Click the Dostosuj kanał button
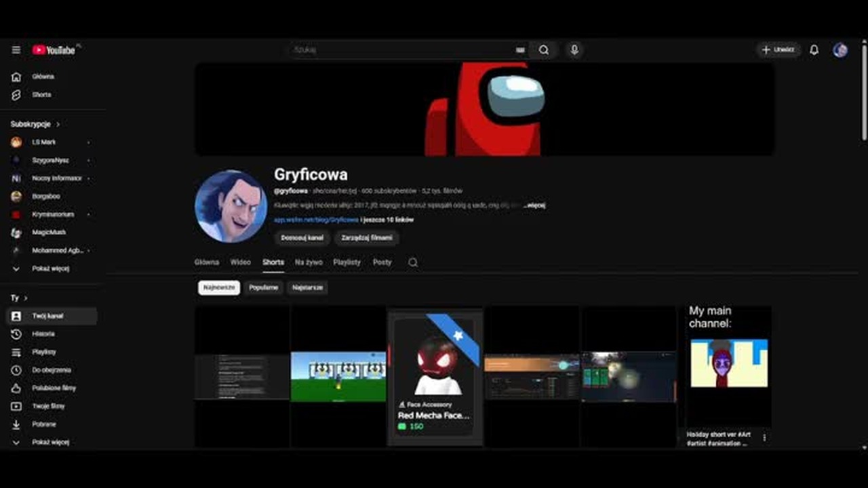 (302, 238)
